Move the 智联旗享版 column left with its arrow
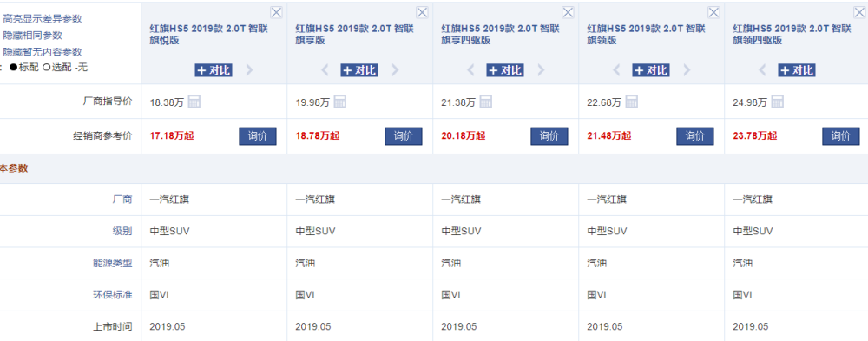The width and height of the screenshot is (868, 341). point(325,69)
